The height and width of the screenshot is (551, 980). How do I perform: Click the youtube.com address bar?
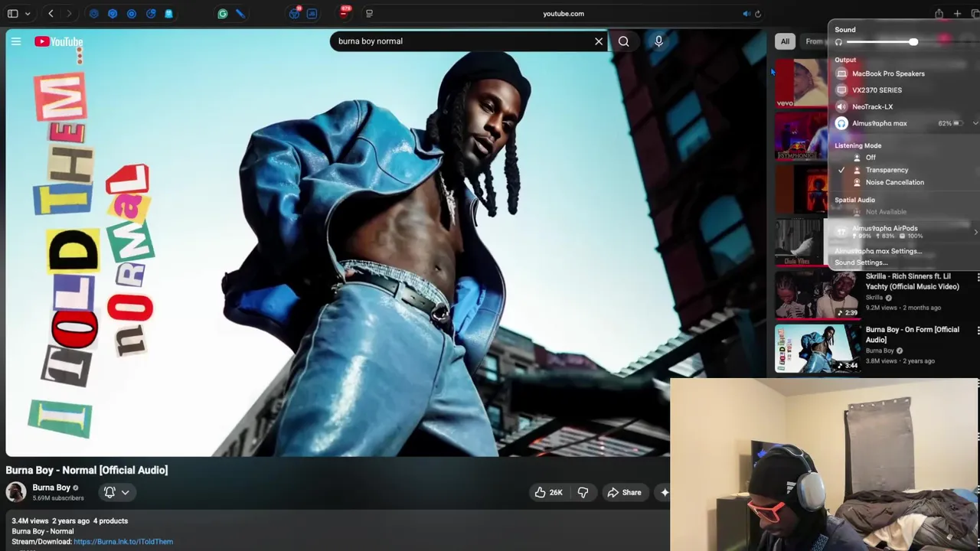[563, 14]
